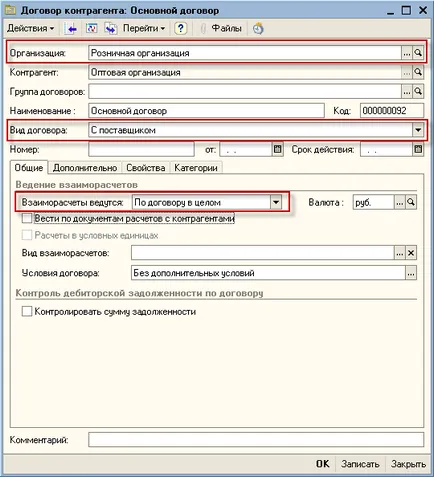This screenshot has width=434, height=477.
Task: Click the window icon in title bar
Action: 11,10
